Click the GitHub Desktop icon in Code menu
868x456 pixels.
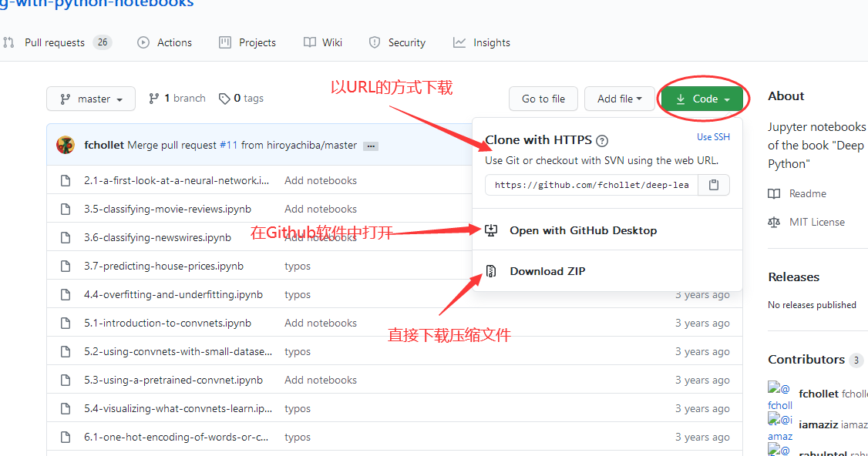coord(491,230)
